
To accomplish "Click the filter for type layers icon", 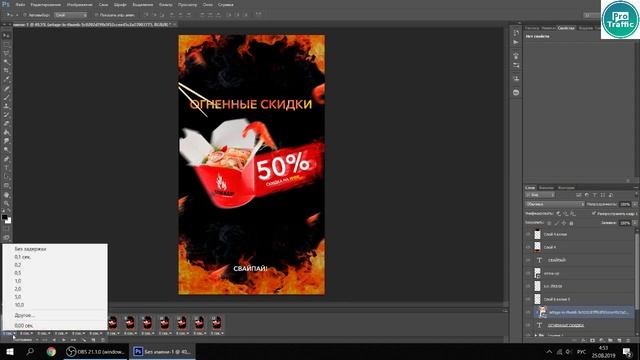I will click(595, 195).
